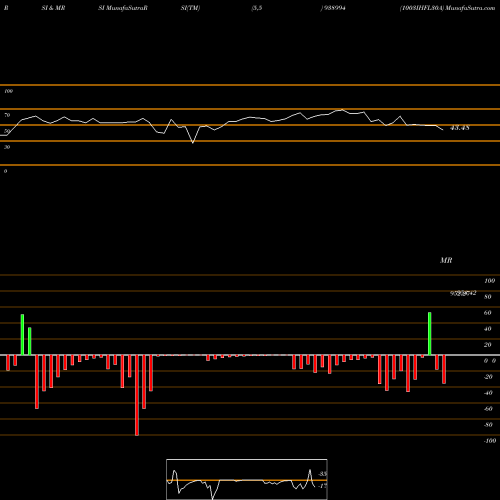Click the 'SI(TM)' header text
The height and width of the screenshot is (500, 500).
tap(190, 8)
